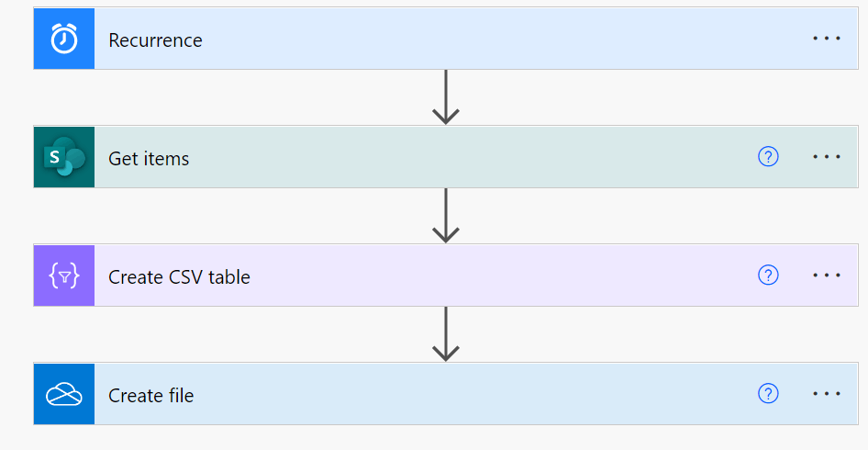Expand the Create CSV table title
The height and width of the screenshot is (450, 868).
pyautogui.click(x=179, y=276)
